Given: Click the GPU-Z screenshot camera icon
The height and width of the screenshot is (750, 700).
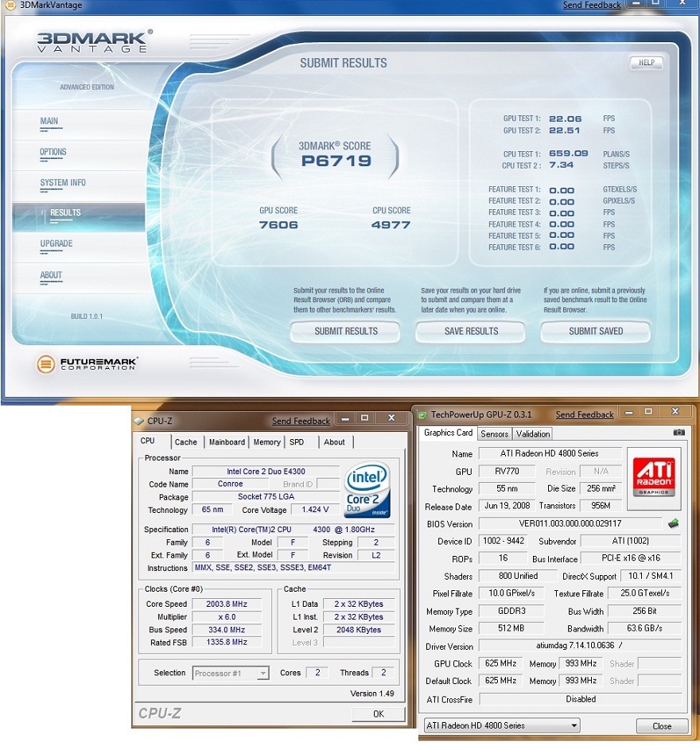Looking at the screenshot, I should point(679,433).
